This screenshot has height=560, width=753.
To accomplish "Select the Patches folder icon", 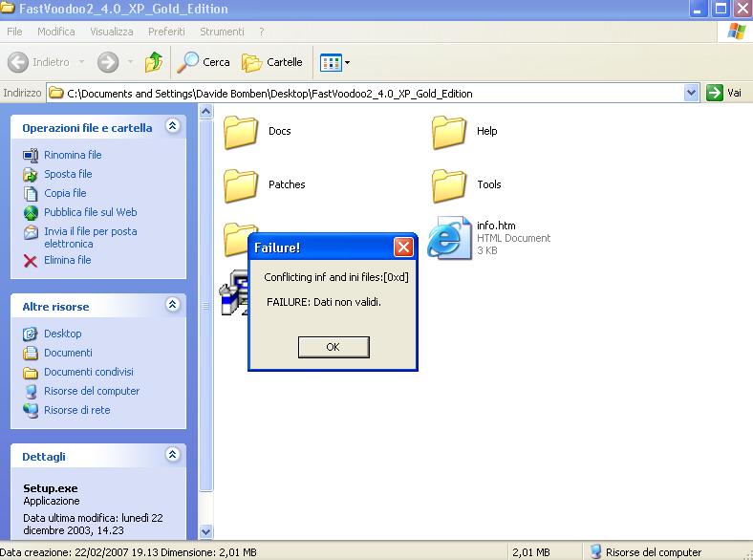I will point(241,185).
